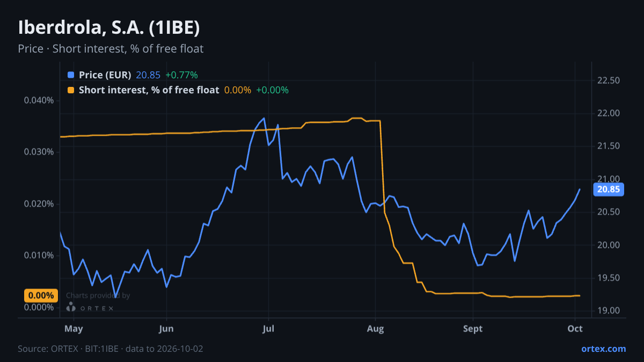
Task: Select the Price (EUR) legend label
Action: [x=105, y=75]
